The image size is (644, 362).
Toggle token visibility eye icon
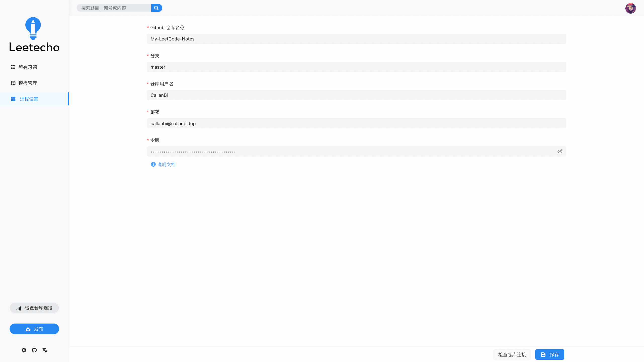coord(560,151)
